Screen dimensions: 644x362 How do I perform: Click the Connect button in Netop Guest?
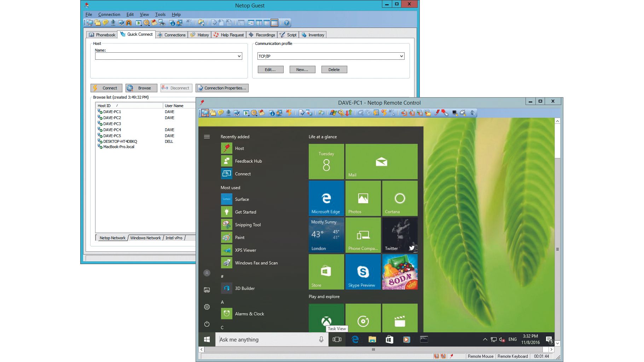106,88
